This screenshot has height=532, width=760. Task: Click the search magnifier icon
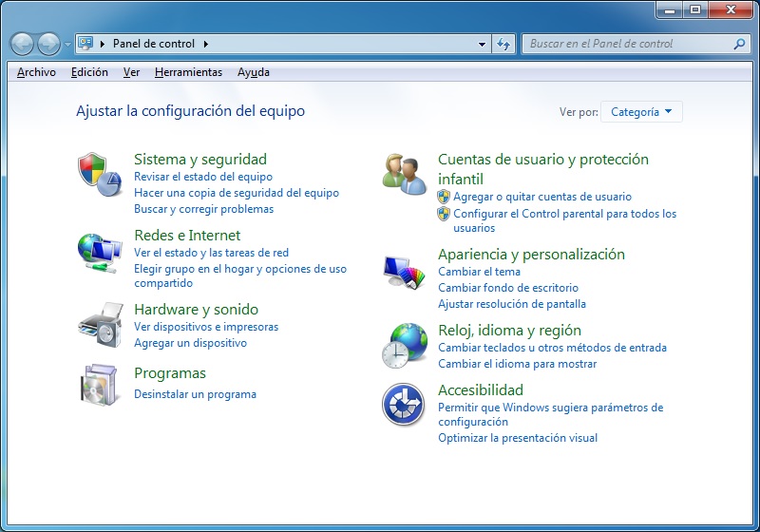click(x=739, y=44)
